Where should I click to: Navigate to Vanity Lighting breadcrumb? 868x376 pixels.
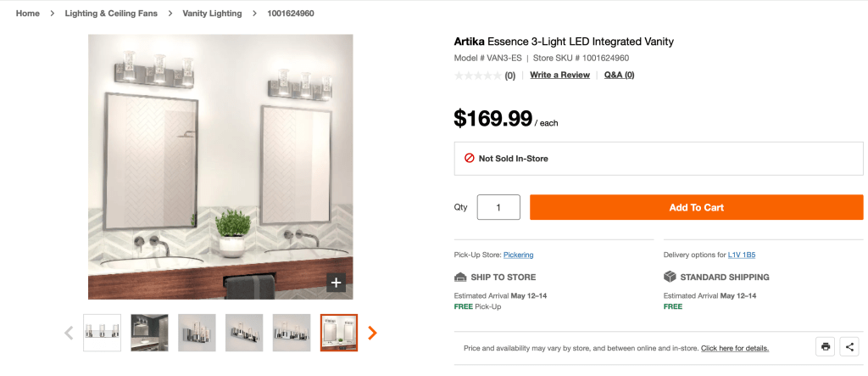[x=212, y=14]
